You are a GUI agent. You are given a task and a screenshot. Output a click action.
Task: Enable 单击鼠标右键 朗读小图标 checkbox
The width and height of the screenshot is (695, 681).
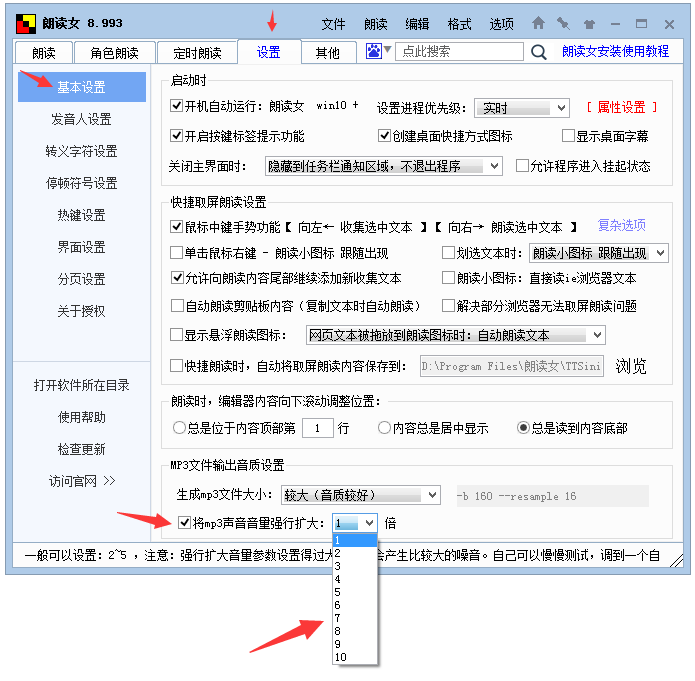pyautogui.click(x=176, y=253)
